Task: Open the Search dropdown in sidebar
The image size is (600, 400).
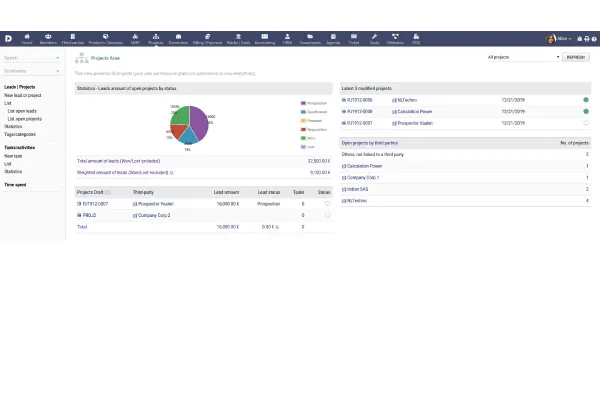Action: [x=31, y=58]
